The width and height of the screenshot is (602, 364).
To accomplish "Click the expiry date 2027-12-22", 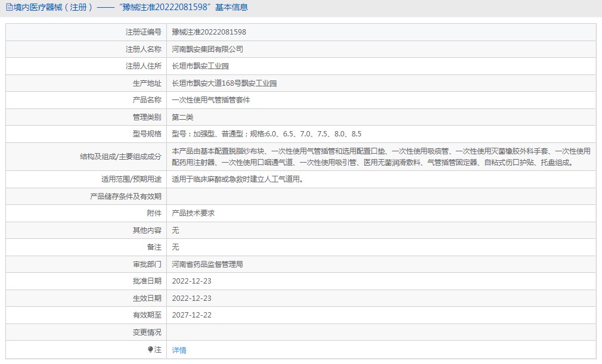I will pos(191,315).
